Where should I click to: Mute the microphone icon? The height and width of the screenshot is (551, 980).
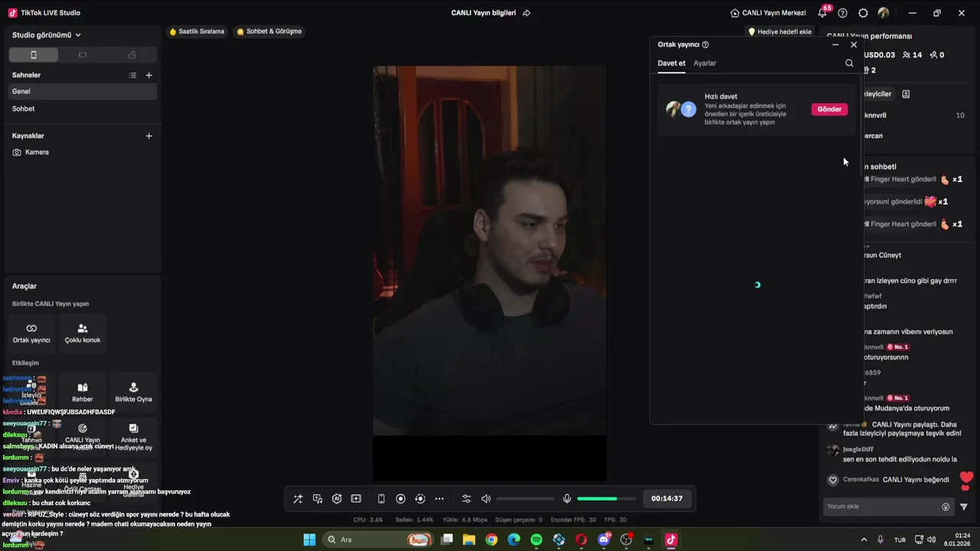coord(567,499)
